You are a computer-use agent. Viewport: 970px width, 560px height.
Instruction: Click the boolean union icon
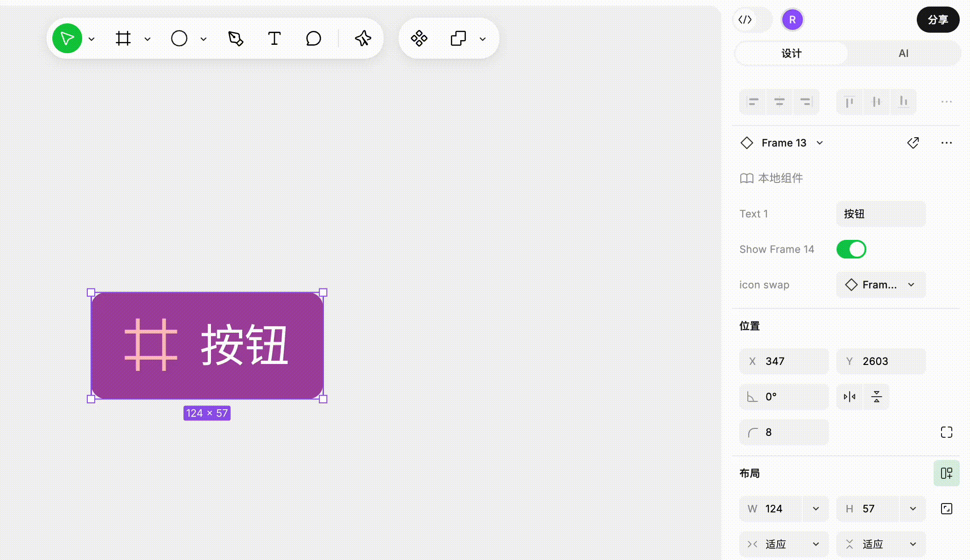[x=458, y=38]
